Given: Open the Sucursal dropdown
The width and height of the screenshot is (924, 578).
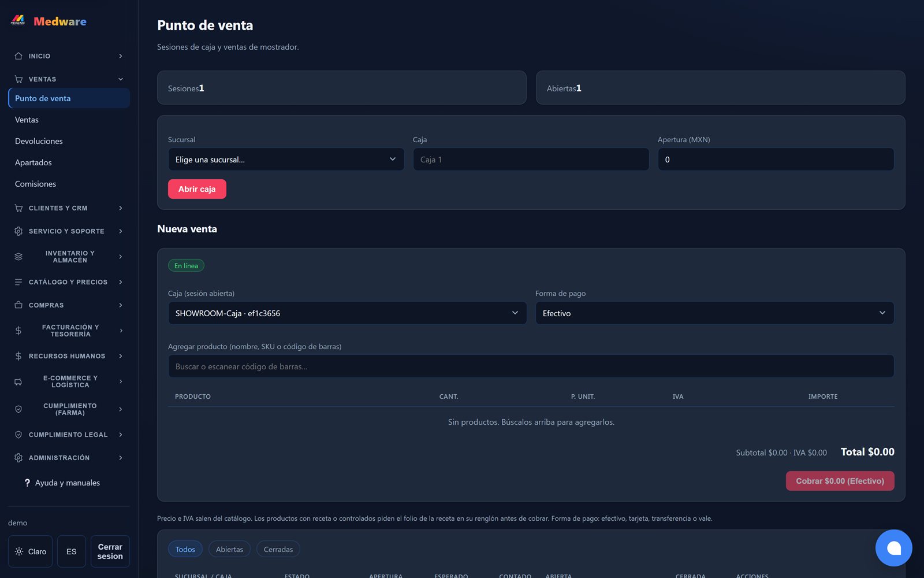Looking at the screenshot, I should (x=286, y=160).
